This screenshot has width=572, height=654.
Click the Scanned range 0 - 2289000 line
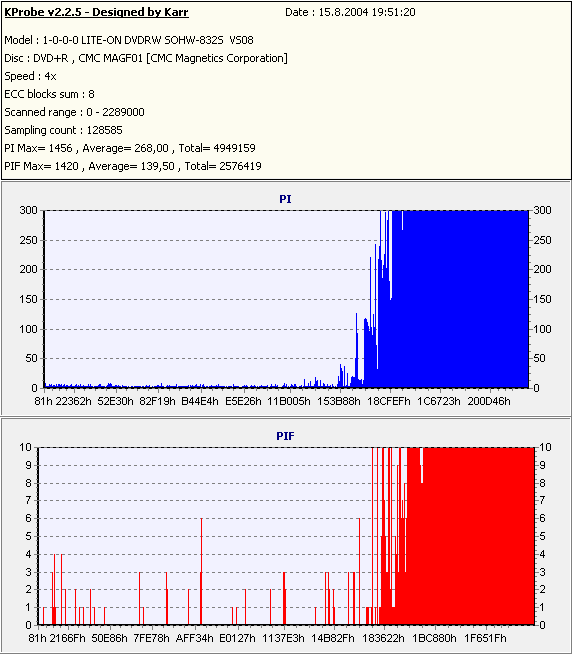coord(75,112)
